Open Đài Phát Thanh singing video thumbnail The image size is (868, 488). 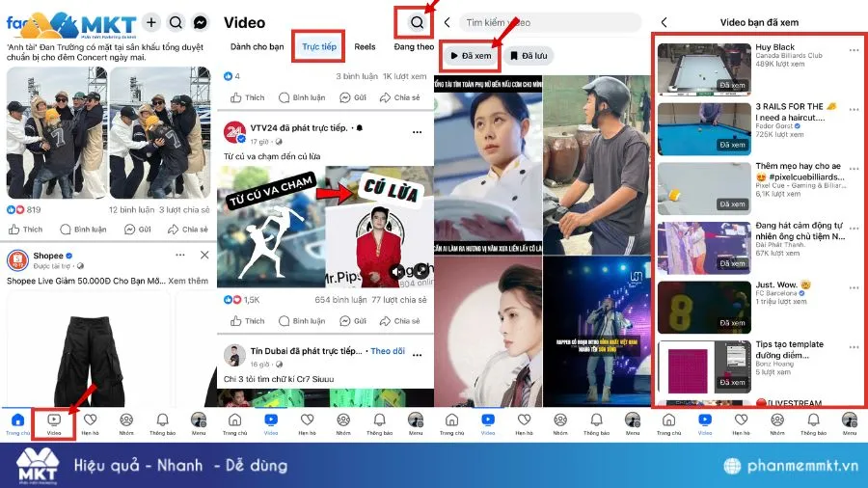click(x=704, y=248)
